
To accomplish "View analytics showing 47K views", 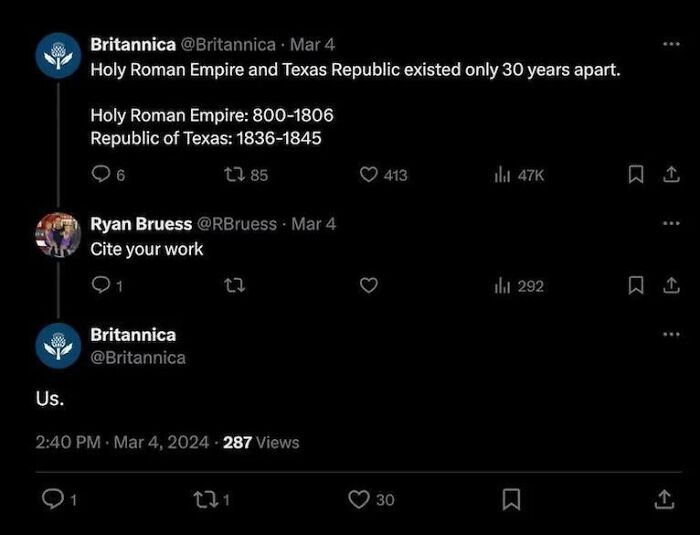I will (x=502, y=175).
